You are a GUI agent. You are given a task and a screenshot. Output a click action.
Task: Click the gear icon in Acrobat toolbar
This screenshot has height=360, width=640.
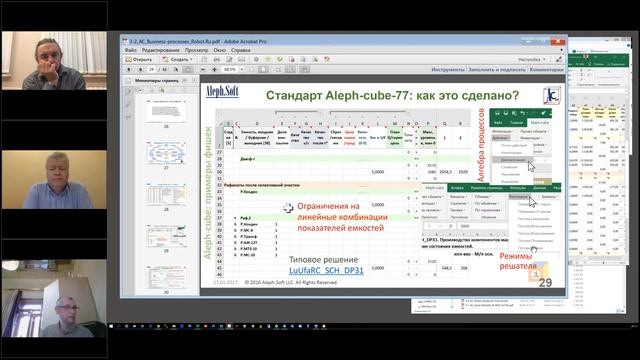(x=256, y=60)
